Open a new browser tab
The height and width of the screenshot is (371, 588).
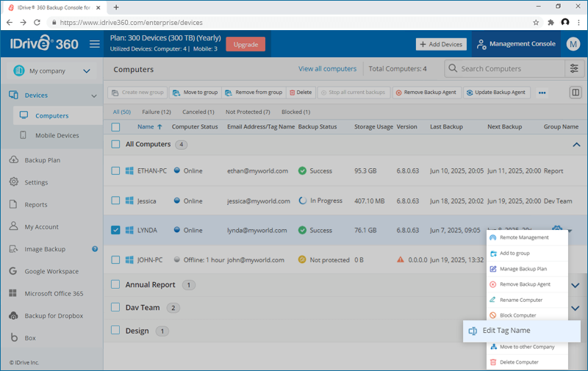click(x=116, y=7)
